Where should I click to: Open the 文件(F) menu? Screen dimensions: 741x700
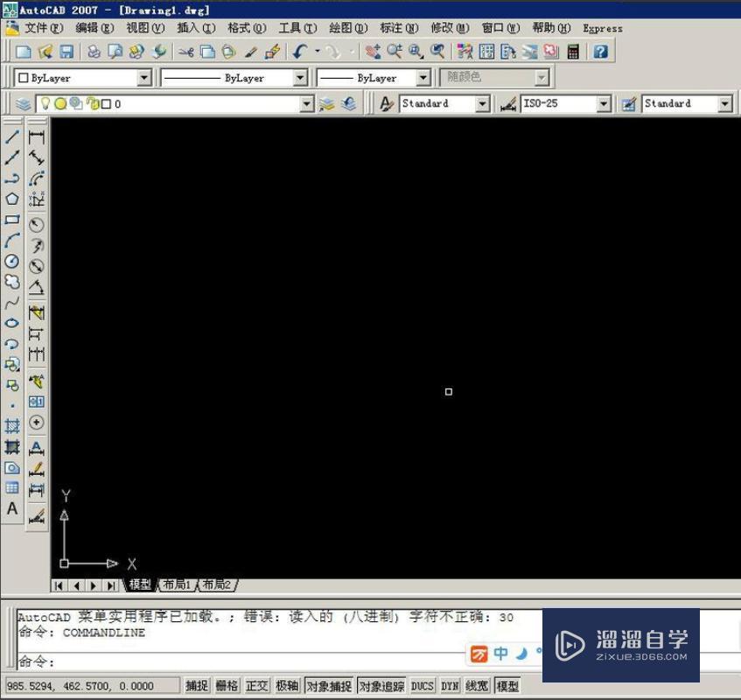point(44,28)
